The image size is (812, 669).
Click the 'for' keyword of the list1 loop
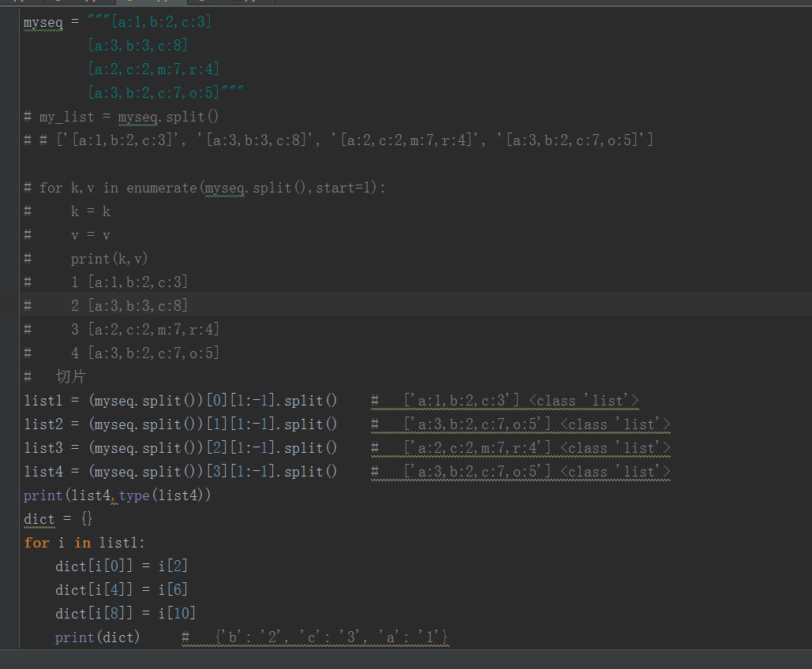pyautogui.click(x=36, y=543)
